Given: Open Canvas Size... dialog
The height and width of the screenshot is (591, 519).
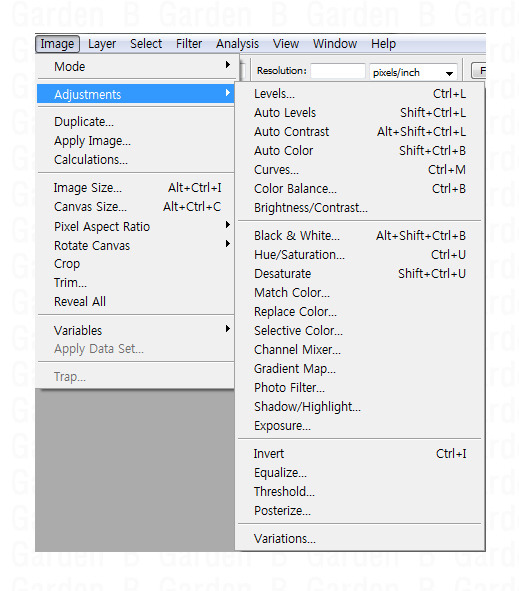Looking at the screenshot, I should point(136,207).
